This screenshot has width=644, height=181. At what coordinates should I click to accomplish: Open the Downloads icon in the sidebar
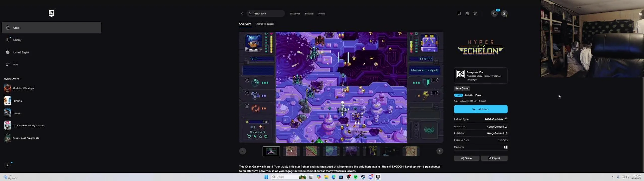[x=7, y=165]
